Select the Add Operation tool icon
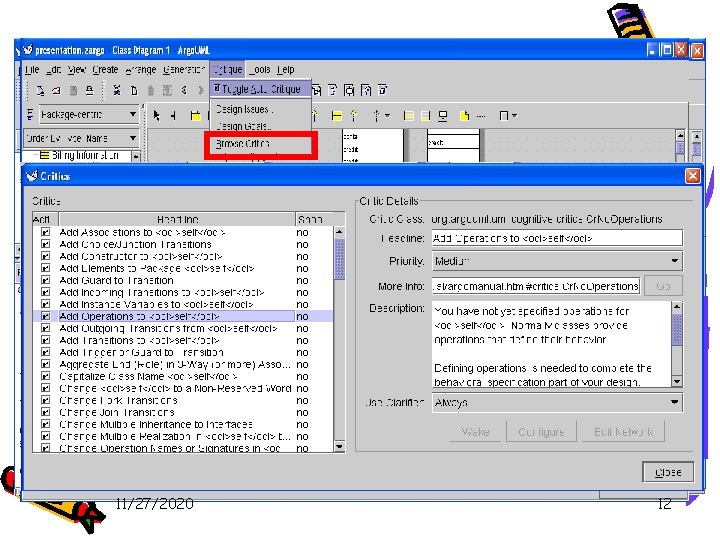Screen dimensions: 720x540 pyautogui.click(x=426, y=116)
